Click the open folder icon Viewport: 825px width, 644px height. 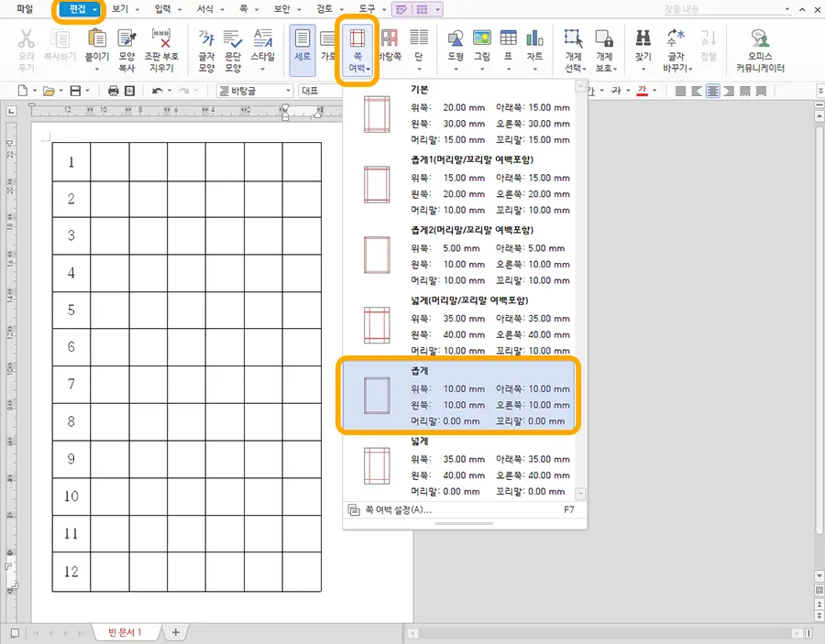pos(49,91)
